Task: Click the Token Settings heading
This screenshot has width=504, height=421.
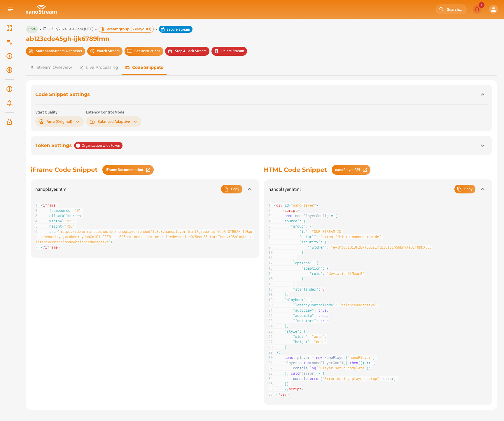Action: tap(53, 146)
